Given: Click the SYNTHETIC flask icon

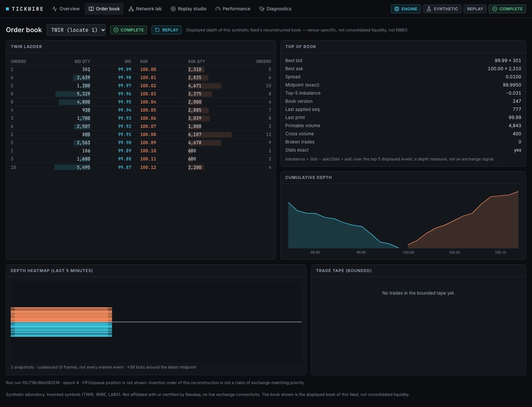Looking at the screenshot, I should pos(429,9).
